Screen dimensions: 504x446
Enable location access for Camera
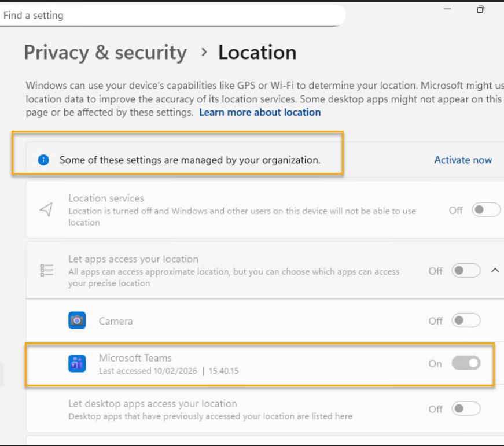pyautogui.click(x=466, y=320)
